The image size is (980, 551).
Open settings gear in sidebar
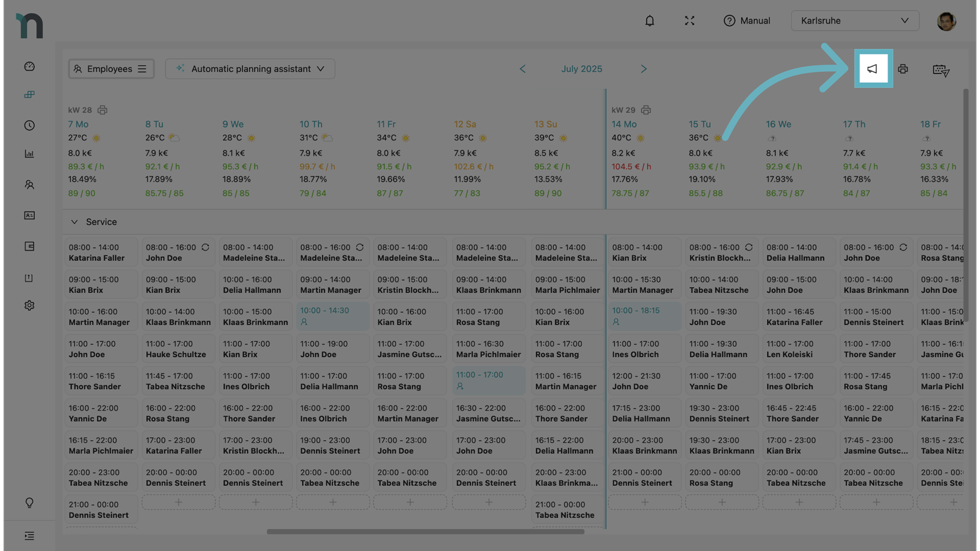coord(30,305)
